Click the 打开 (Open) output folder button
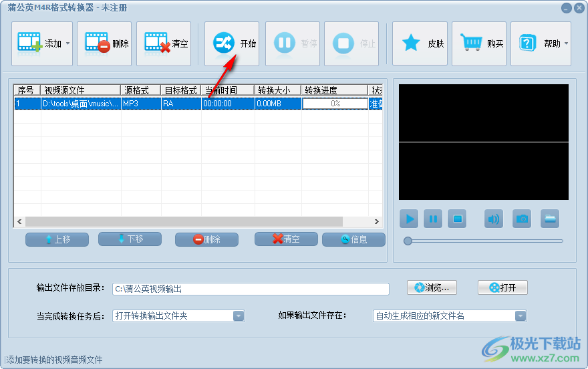This screenshot has height=369, width=588. [x=502, y=287]
